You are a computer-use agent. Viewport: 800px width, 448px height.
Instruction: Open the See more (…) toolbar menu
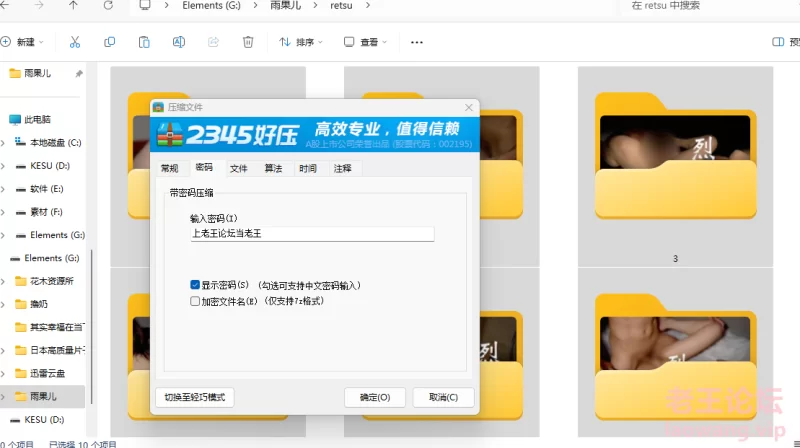(x=417, y=42)
